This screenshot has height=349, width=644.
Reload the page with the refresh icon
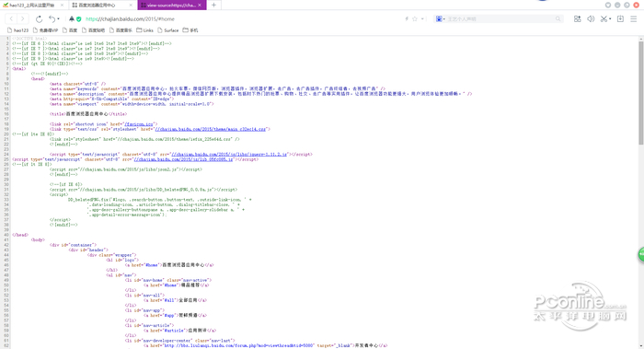point(39,19)
